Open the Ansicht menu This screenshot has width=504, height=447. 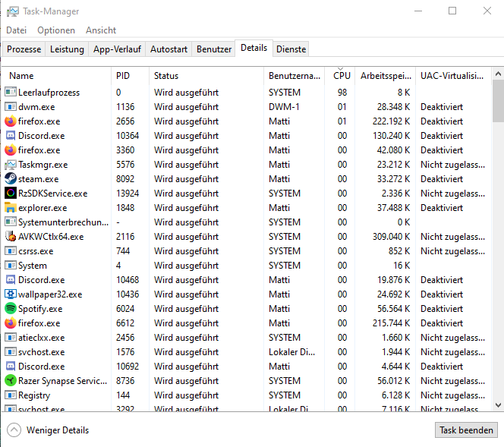[x=101, y=30]
